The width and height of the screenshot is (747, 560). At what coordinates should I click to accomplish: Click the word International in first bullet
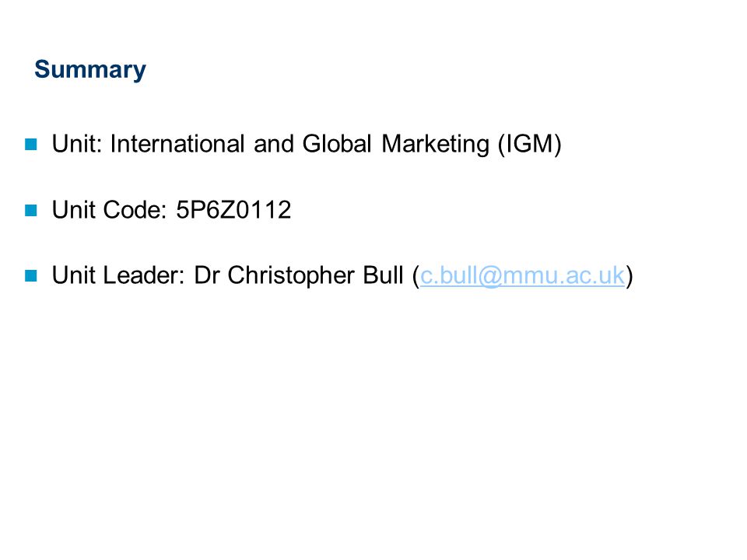click(x=177, y=144)
